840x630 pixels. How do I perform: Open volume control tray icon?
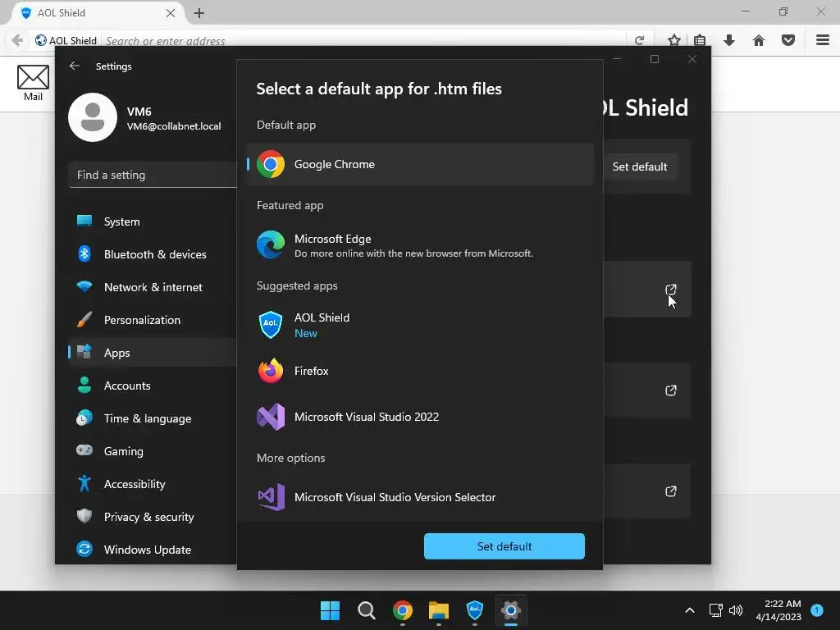click(736, 610)
